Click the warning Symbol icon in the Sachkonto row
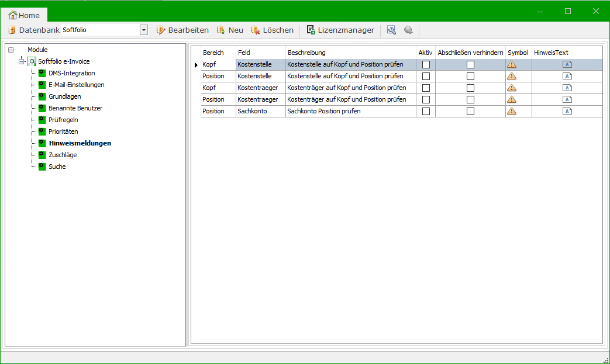 point(512,111)
